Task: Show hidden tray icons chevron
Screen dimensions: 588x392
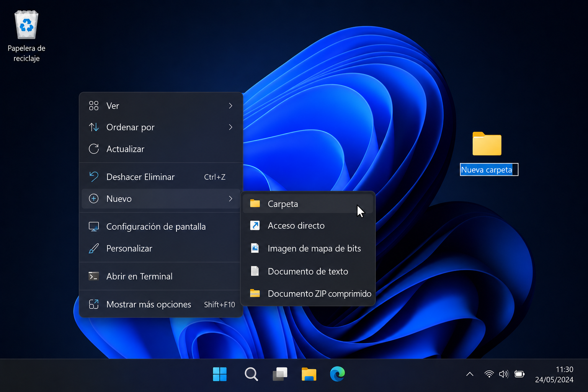Action: pyautogui.click(x=470, y=374)
